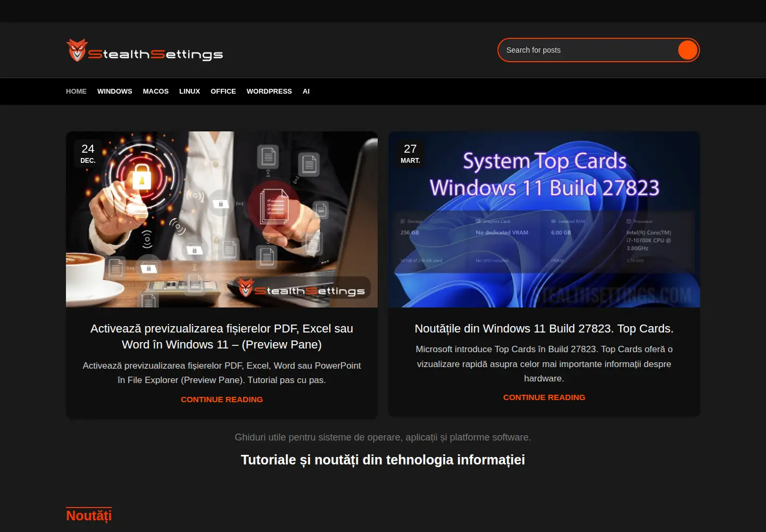Click the Noutăți section heading

pos(89,516)
